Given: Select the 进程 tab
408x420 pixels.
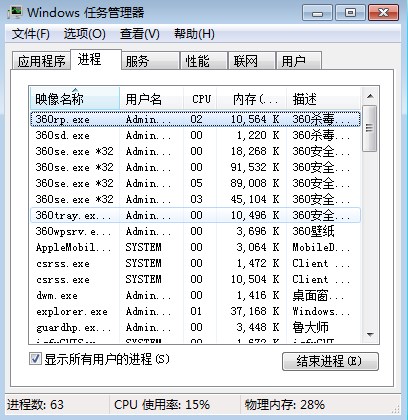Looking at the screenshot, I should pyautogui.click(x=96, y=59).
